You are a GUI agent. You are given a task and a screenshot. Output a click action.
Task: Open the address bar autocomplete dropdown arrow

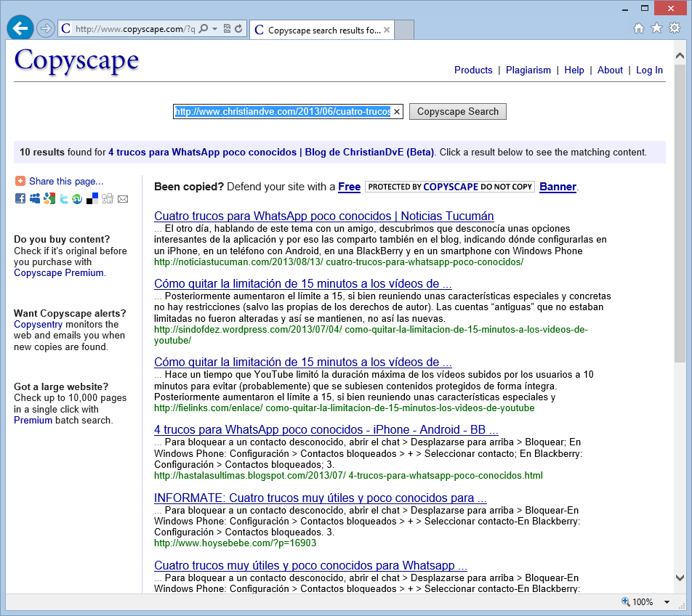(x=215, y=29)
